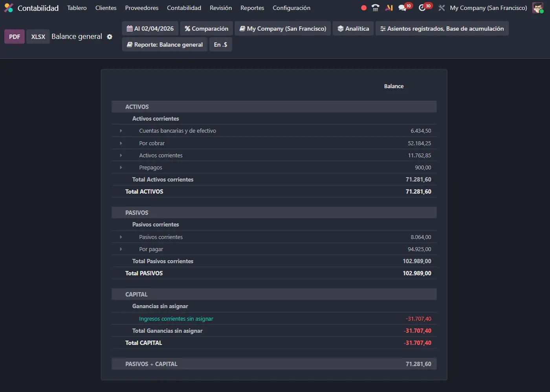This screenshot has width=550, height=392.
Task: Open the user avatar menu
Action: click(x=537, y=8)
